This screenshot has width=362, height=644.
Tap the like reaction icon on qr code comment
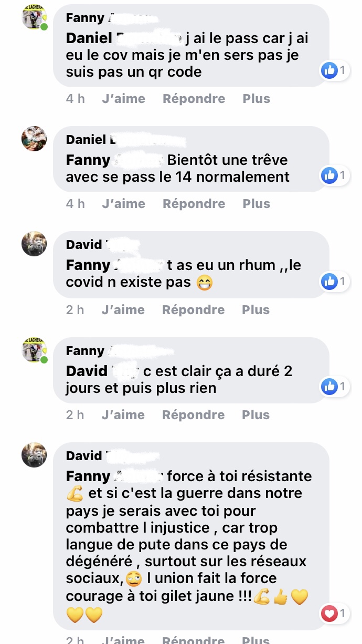point(329,70)
